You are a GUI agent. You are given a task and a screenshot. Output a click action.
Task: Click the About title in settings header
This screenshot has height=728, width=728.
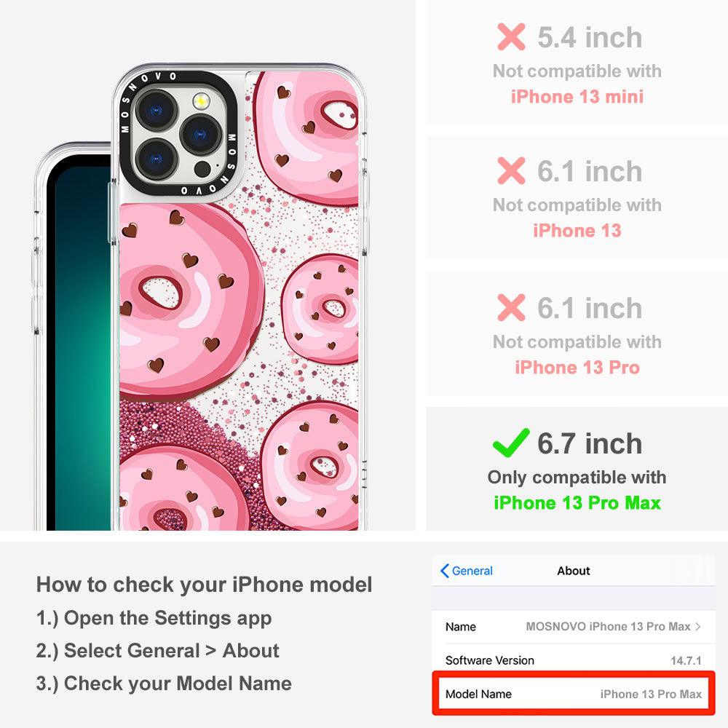click(574, 571)
